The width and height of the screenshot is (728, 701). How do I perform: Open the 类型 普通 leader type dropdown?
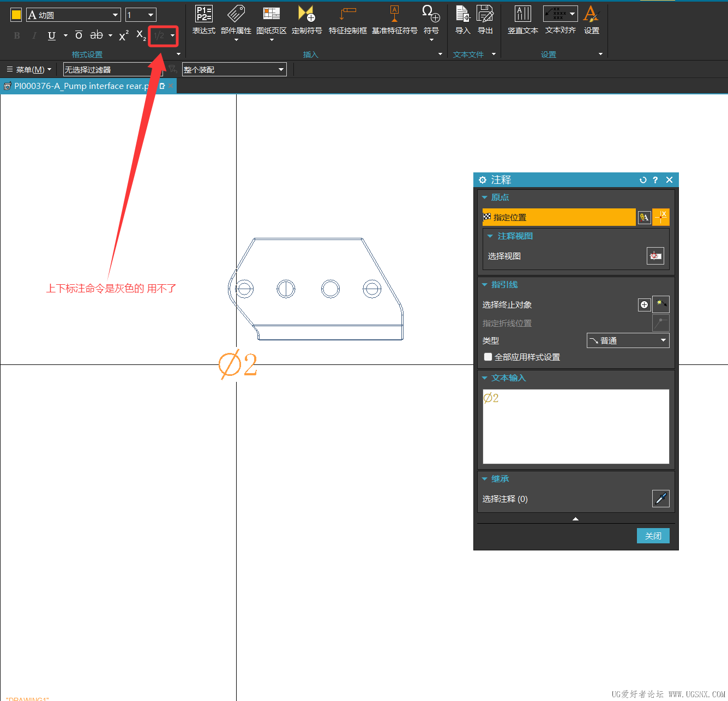coord(628,340)
